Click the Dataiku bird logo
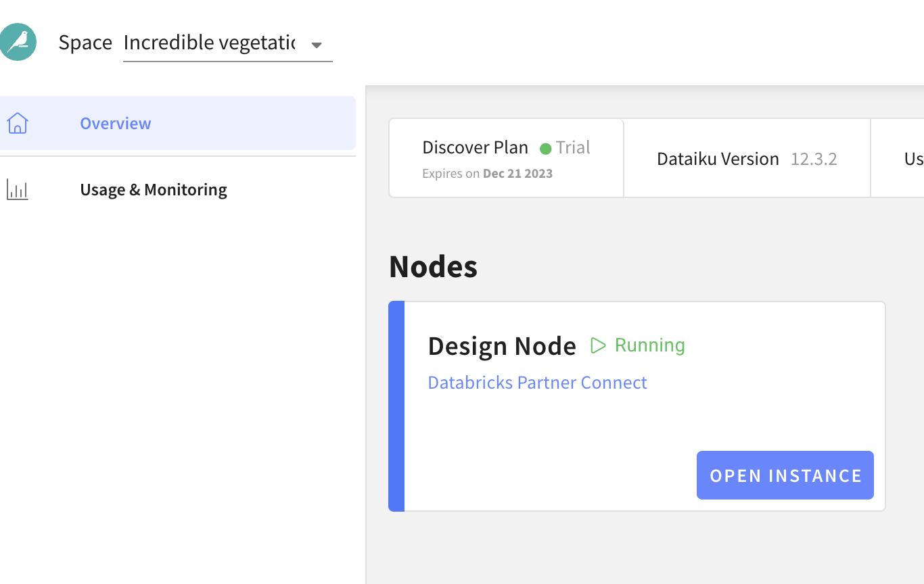The image size is (924, 584). click(18, 42)
